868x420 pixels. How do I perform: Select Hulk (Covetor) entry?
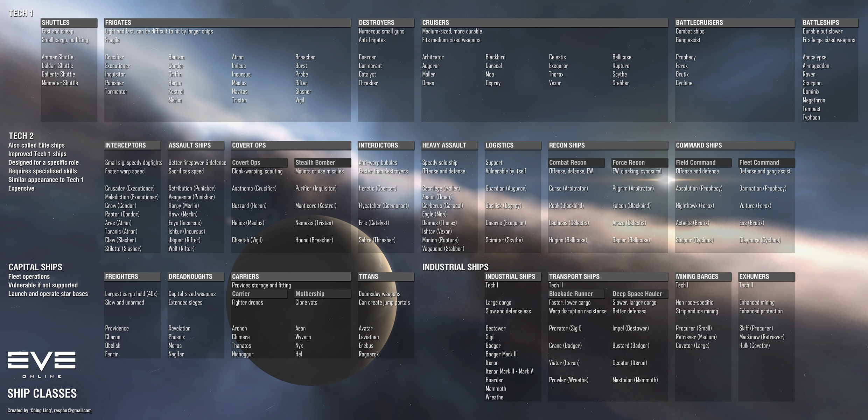(x=754, y=345)
